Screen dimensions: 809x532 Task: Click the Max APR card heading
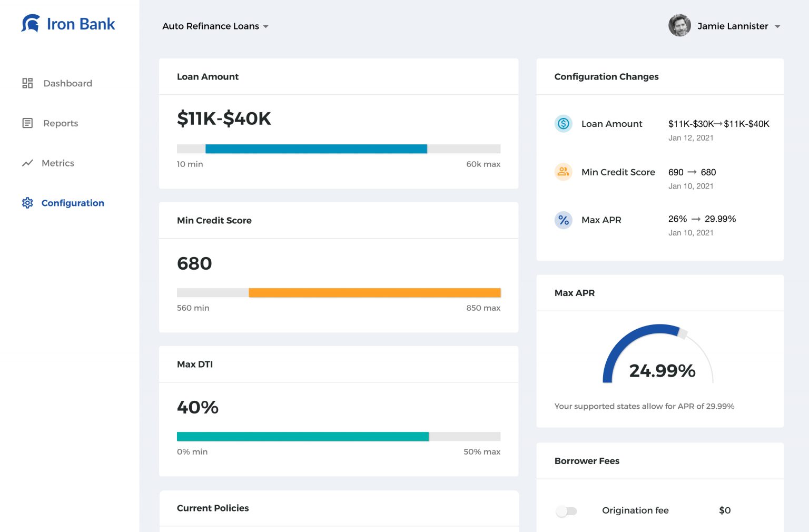point(575,293)
